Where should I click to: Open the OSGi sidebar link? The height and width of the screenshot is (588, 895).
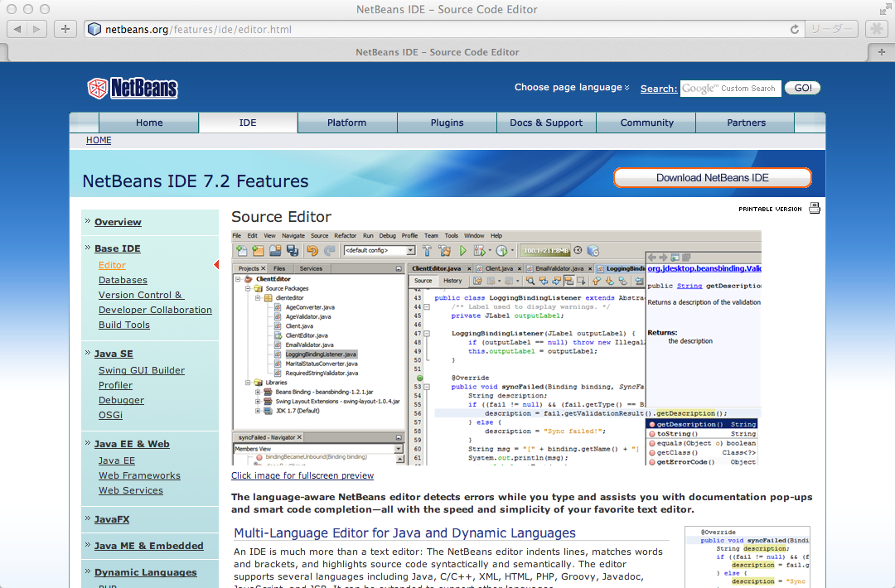[110, 415]
